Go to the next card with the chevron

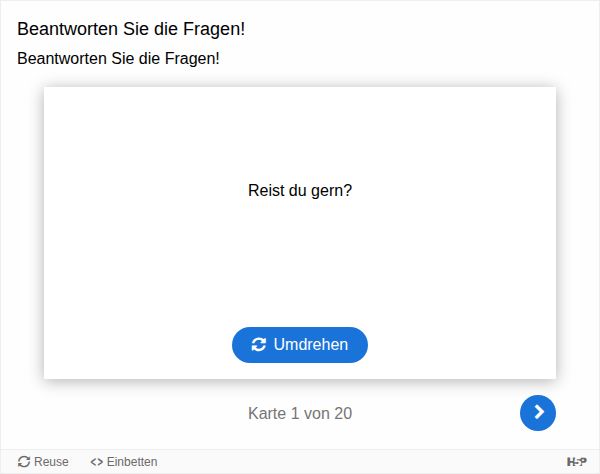tap(538, 412)
